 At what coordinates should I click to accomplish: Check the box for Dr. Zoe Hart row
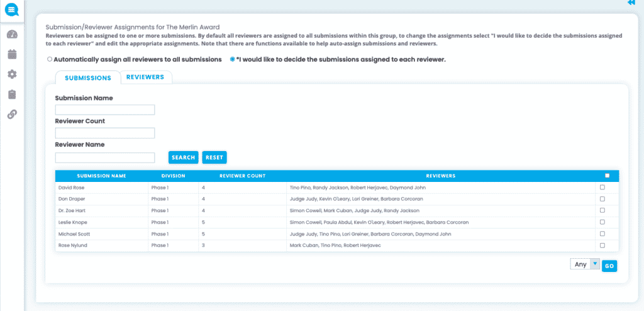[602, 210]
